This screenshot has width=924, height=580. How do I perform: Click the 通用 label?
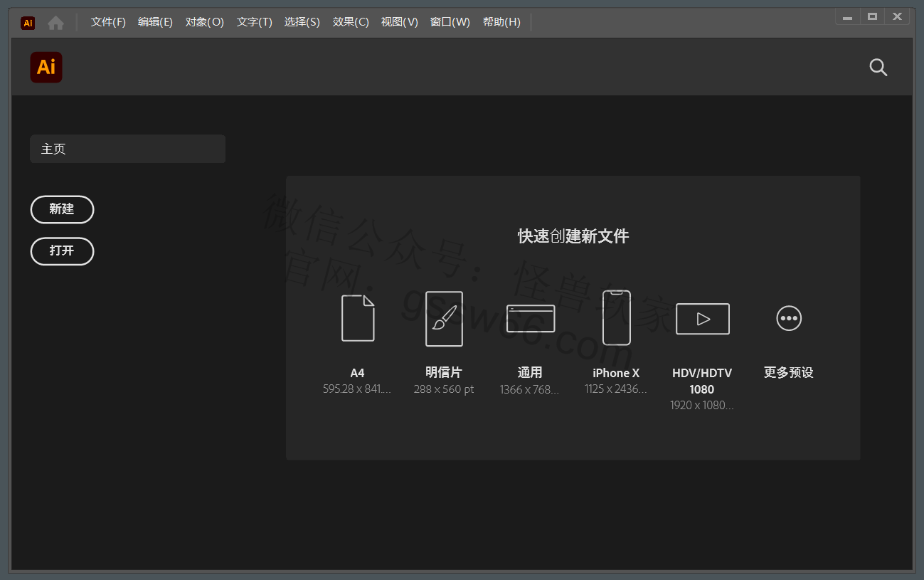pyautogui.click(x=530, y=372)
